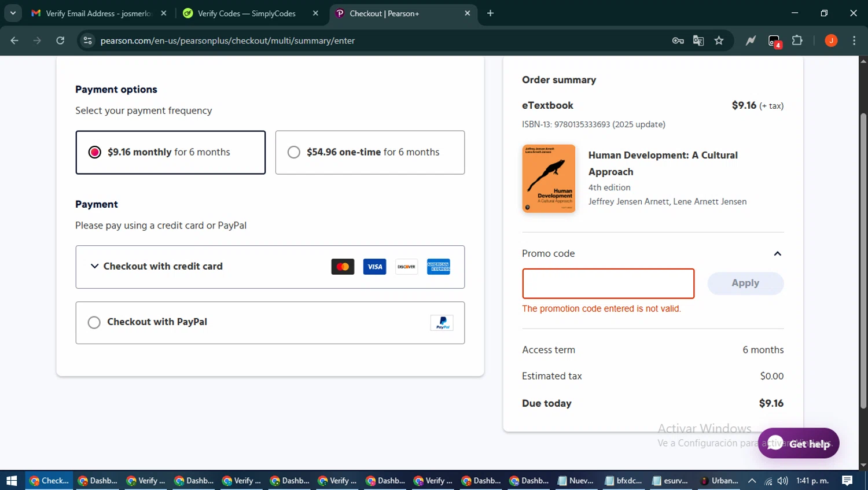Viewport: 868px width, 490px height.
Task: Choose Checkout with PayPal radio button
Action: [94, 322]
